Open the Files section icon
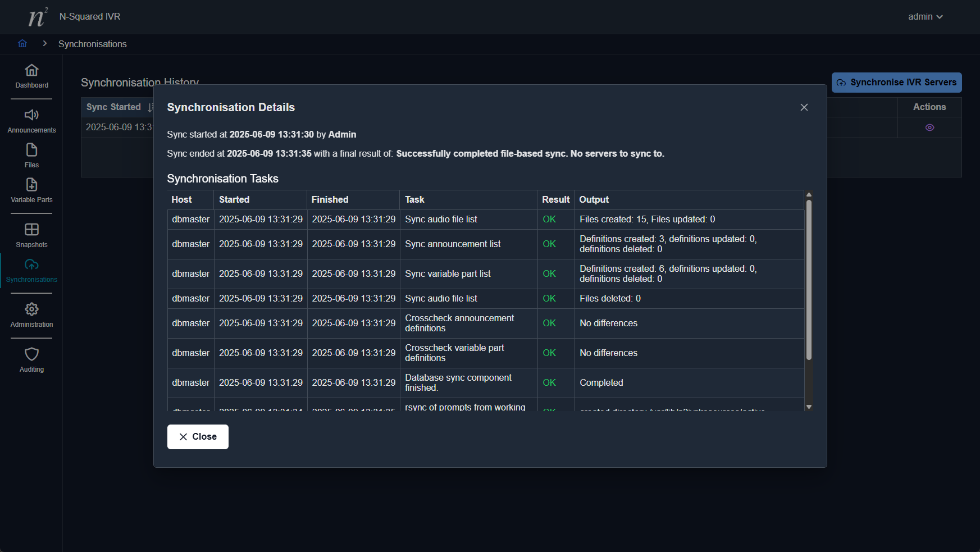 click(x=31, y=150)
